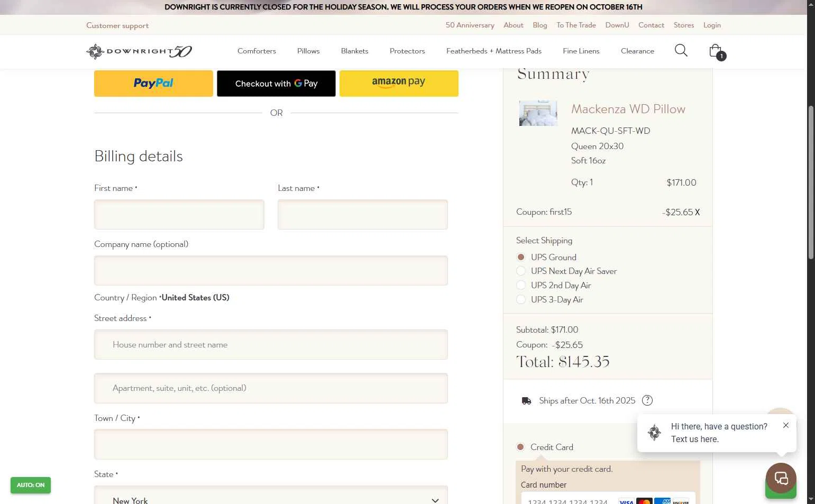
Task: Open Stores link
Action: pos(684,25)
